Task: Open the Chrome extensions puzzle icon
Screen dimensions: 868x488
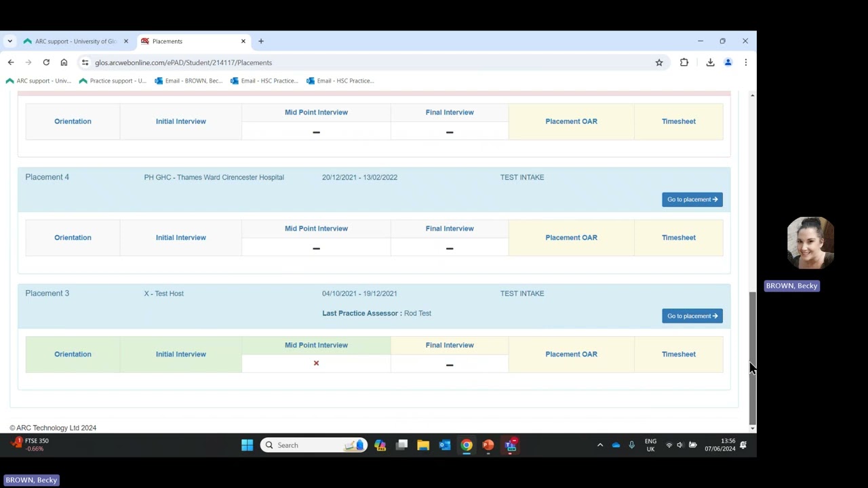Action: point(684,62)
